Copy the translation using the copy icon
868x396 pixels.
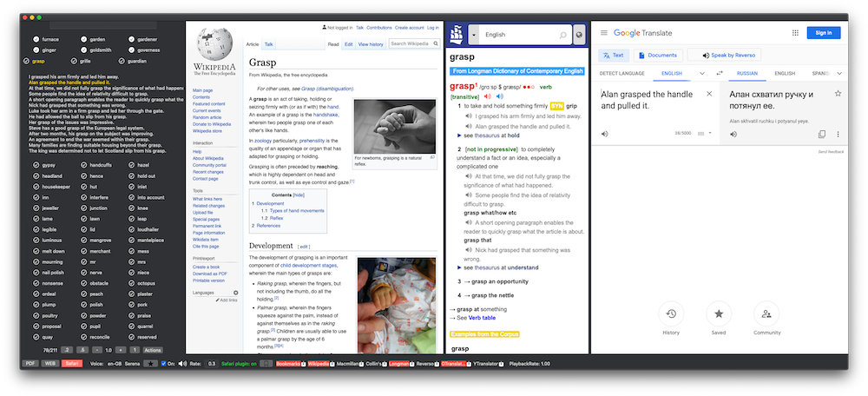tap(821, 135)
